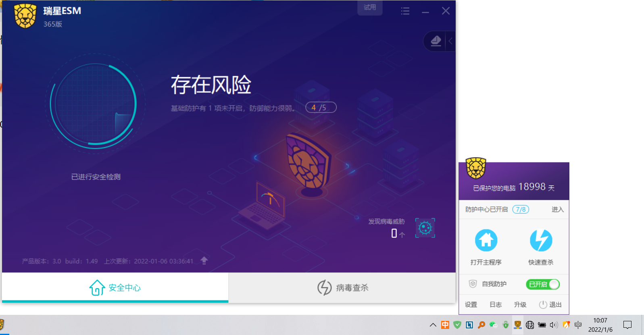The height and width of the screenshot is (335, 644).
Task: Click the Rising lion tray icon
Action: coord(518,325)
